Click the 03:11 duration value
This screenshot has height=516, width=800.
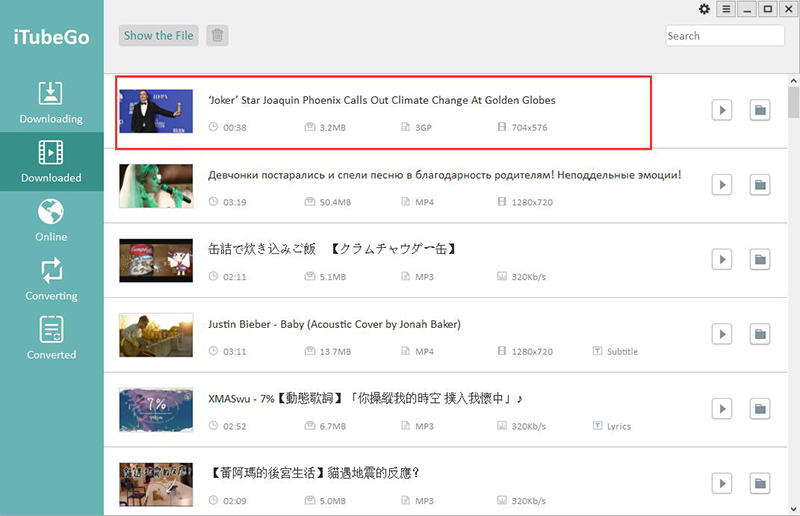click(x=235, y=352)
